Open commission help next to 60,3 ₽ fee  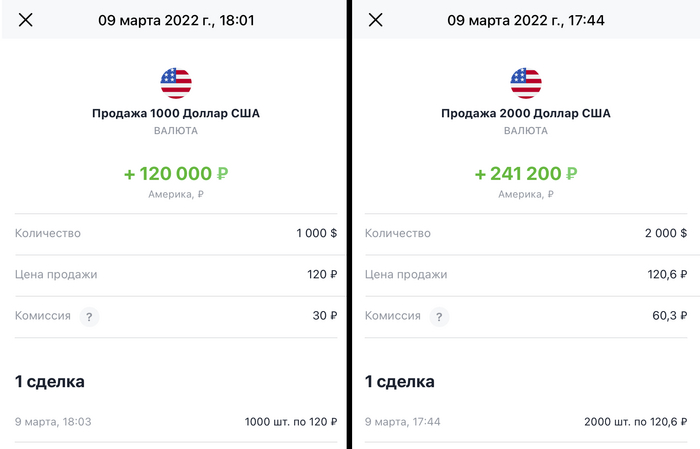(x=439, y=317)
